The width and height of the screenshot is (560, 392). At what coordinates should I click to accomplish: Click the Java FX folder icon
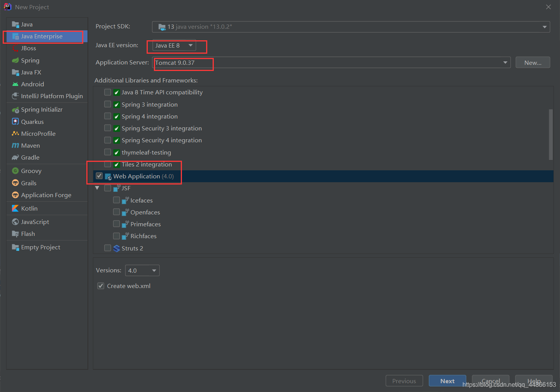pyautogui.click(x=15, y=72)
